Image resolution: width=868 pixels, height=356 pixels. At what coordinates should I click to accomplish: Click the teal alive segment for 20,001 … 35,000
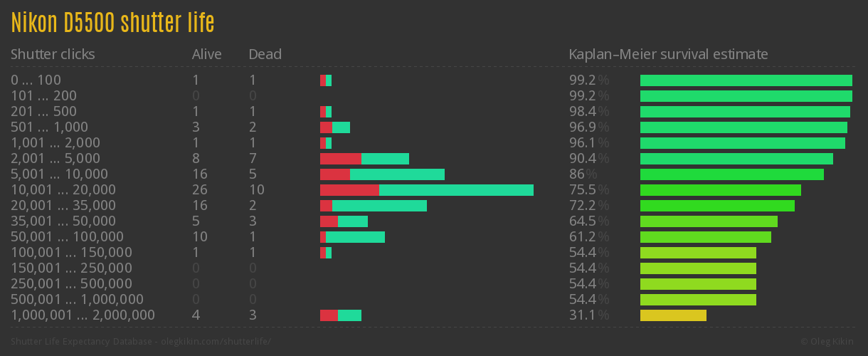point(379,206)
